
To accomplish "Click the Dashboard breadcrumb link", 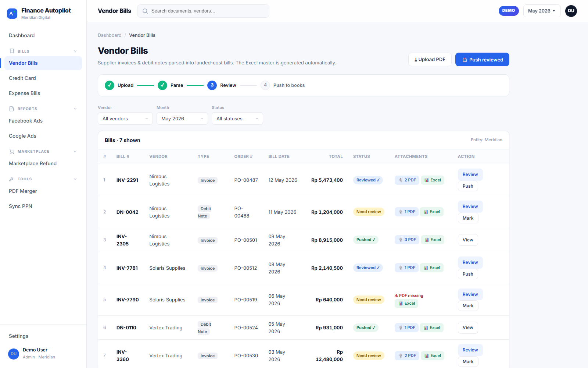I will point(110,35).
